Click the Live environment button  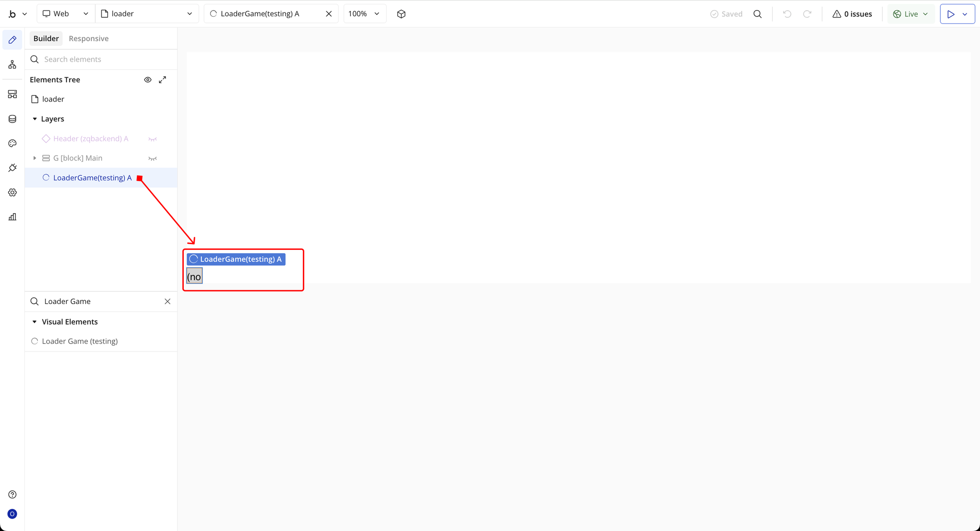pyautogui.click(x=910, y=14)
